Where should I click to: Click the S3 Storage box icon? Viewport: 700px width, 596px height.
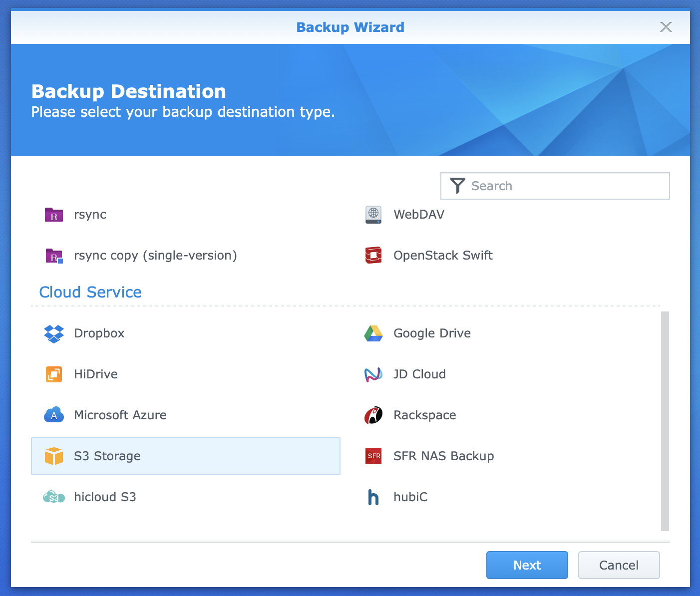tap(54, 456)
